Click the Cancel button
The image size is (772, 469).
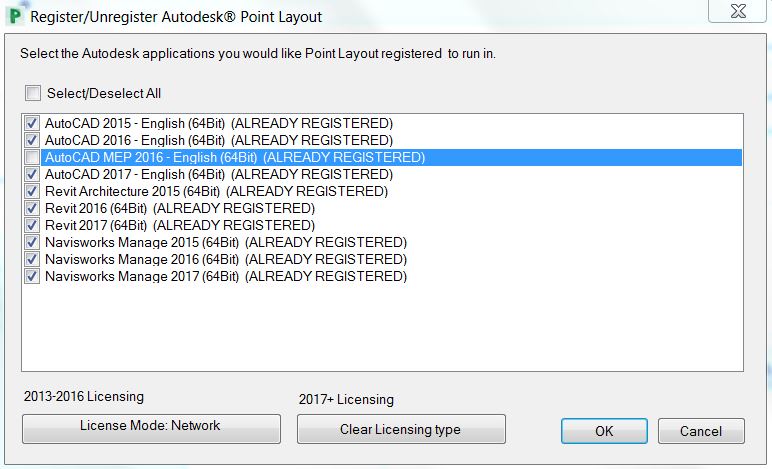point(701,431)
